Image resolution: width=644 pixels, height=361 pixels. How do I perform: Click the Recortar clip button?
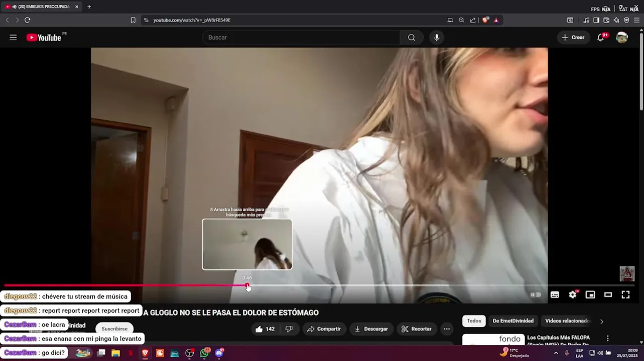coord(417,329)
